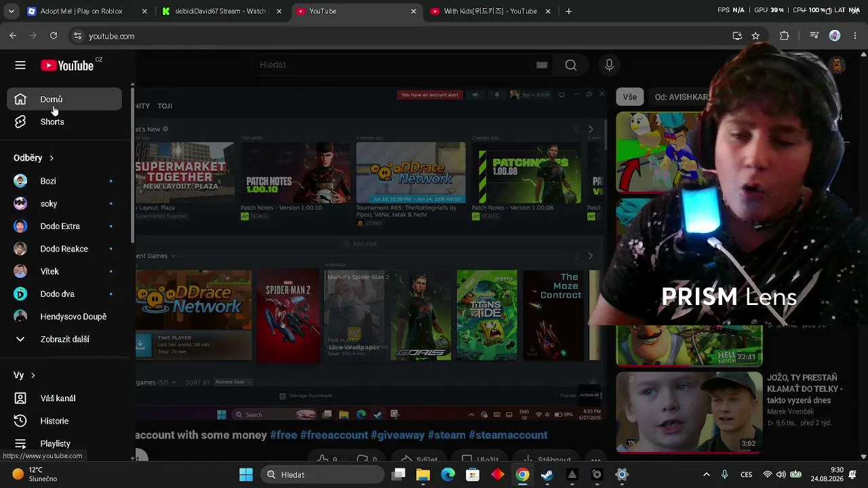Expand Zobrazit další subscriptions list
The height and width of the screenshot is (488, 868).
click(64, 339)
